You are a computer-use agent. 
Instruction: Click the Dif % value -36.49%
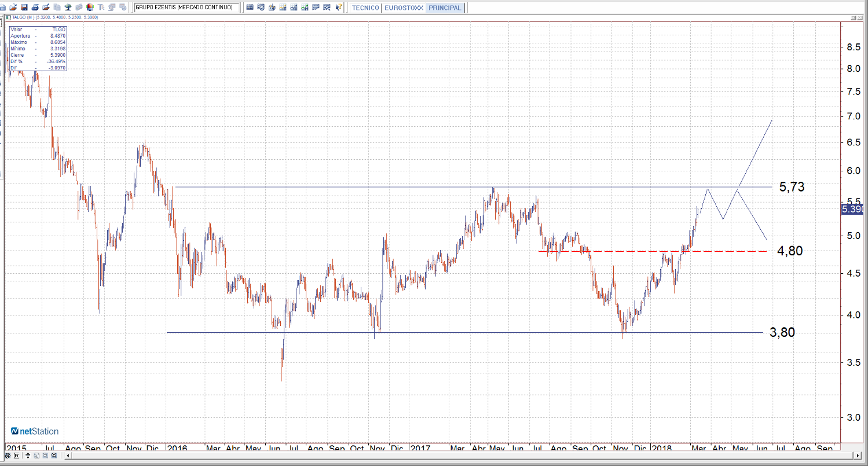[56, 61]
